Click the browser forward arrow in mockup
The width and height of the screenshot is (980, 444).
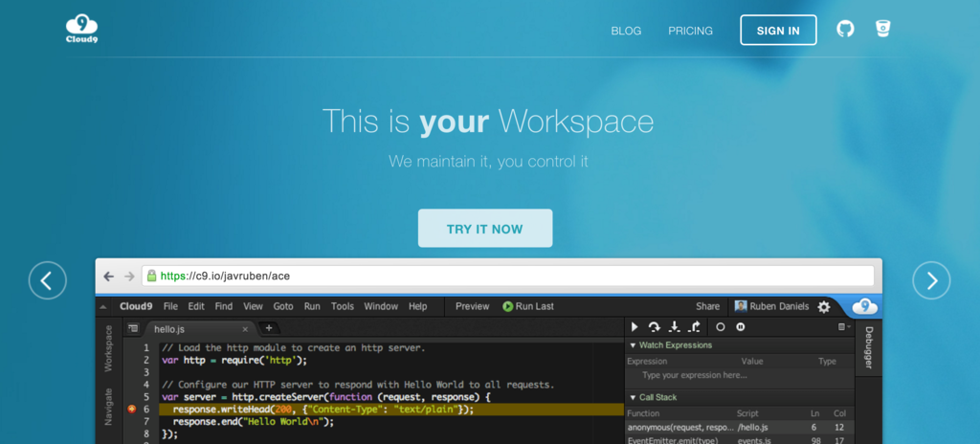[129, 276]
